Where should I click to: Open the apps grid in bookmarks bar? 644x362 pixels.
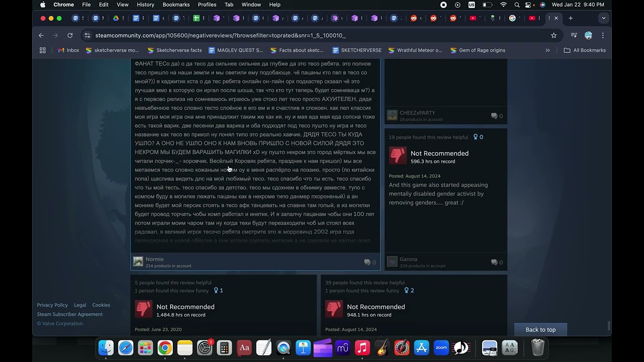(x=43, y=50)
